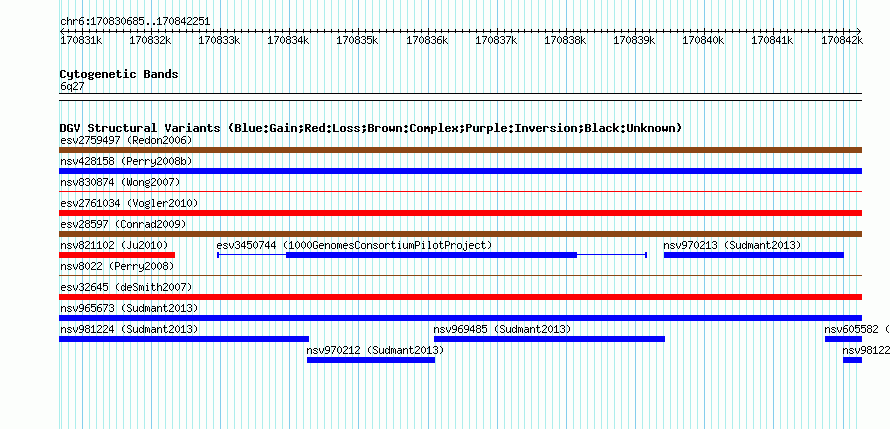The image size is (890, 429).
Task: Click the thick blue bar of esv3450744
Action: (431, 255)
